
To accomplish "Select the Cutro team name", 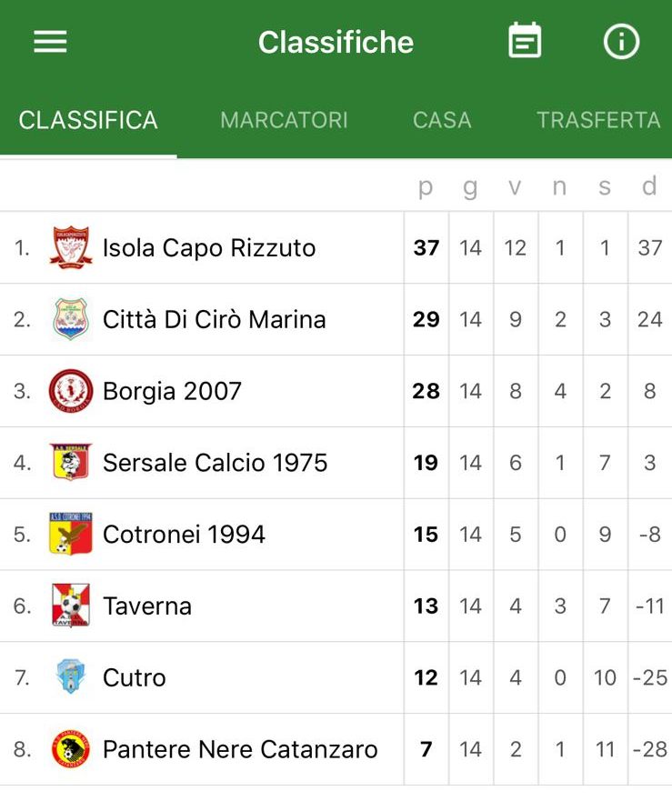I will click(x=135, y=677).
